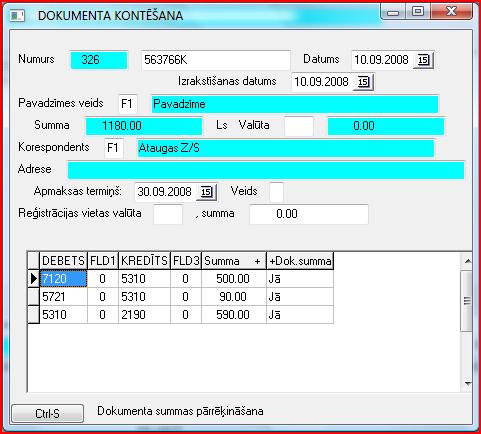Open the calendar picker beside Datums
This screenshot has height=434, width=481.
tap(423, 60)
